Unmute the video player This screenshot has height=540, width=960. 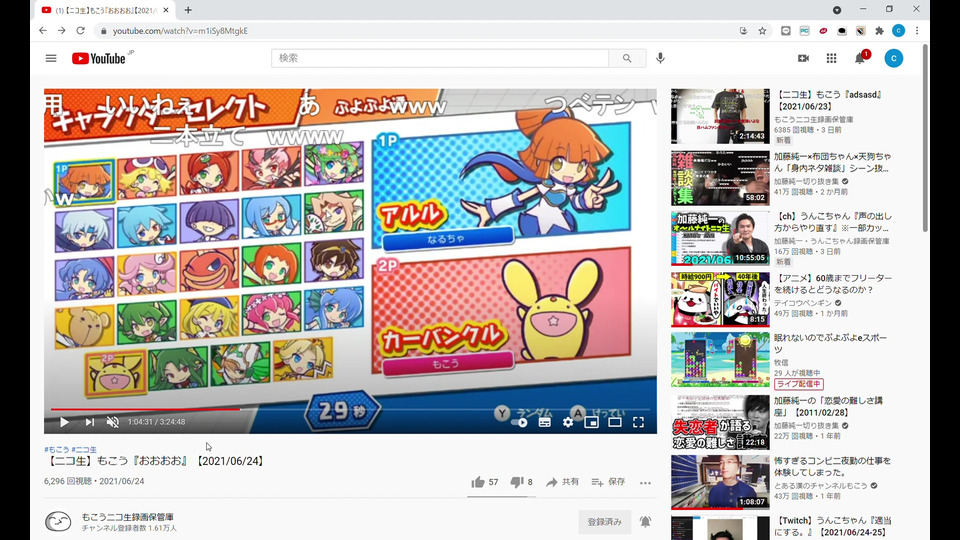click(x=113, y=422)
